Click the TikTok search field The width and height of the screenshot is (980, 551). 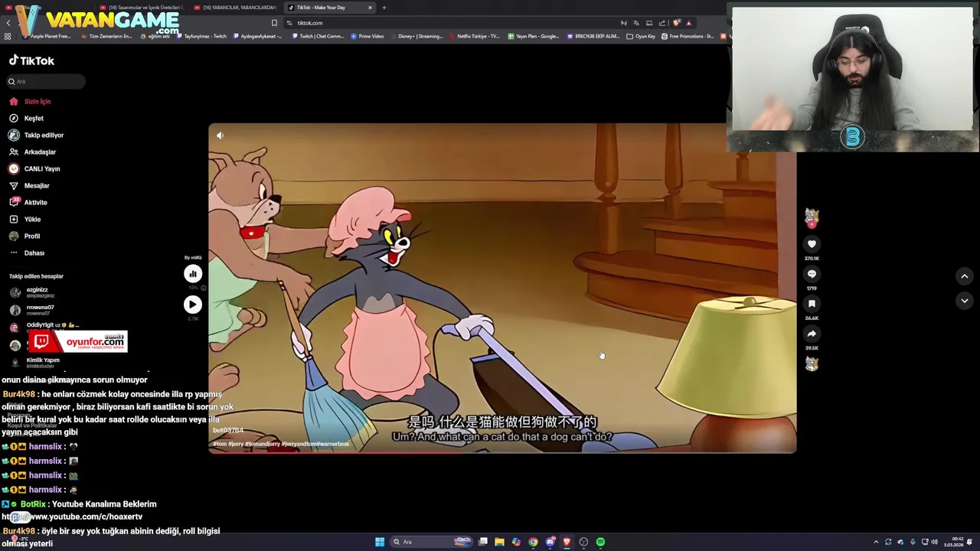point(46,81)
